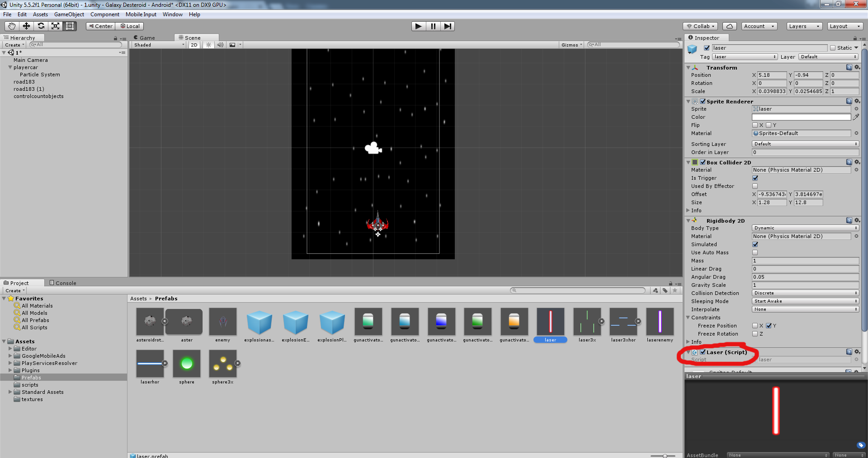Select laserenemy prefab thumbnail
Viewport: 868px width, 458px height.
pos(660,322)
